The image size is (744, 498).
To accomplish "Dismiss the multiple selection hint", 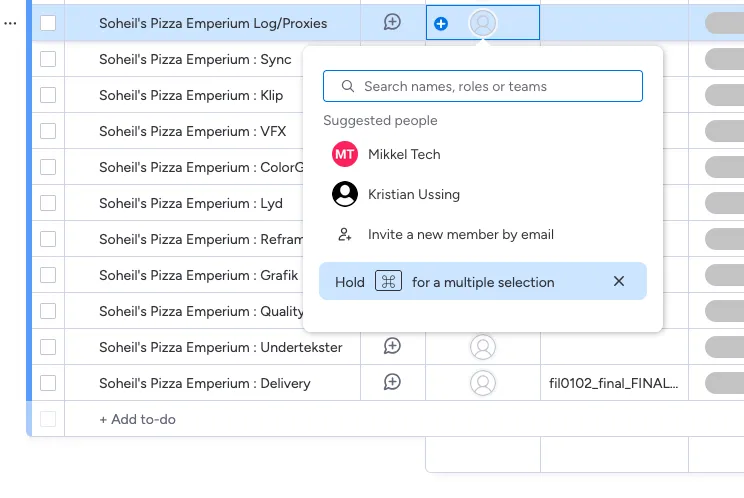I will (619, 282).
